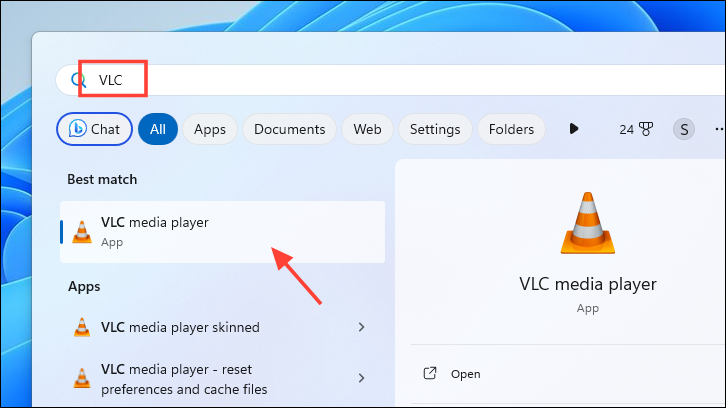Click the Open link in preview pane
The width and height of the screenshot is (726, 408).
pos(465,374)
